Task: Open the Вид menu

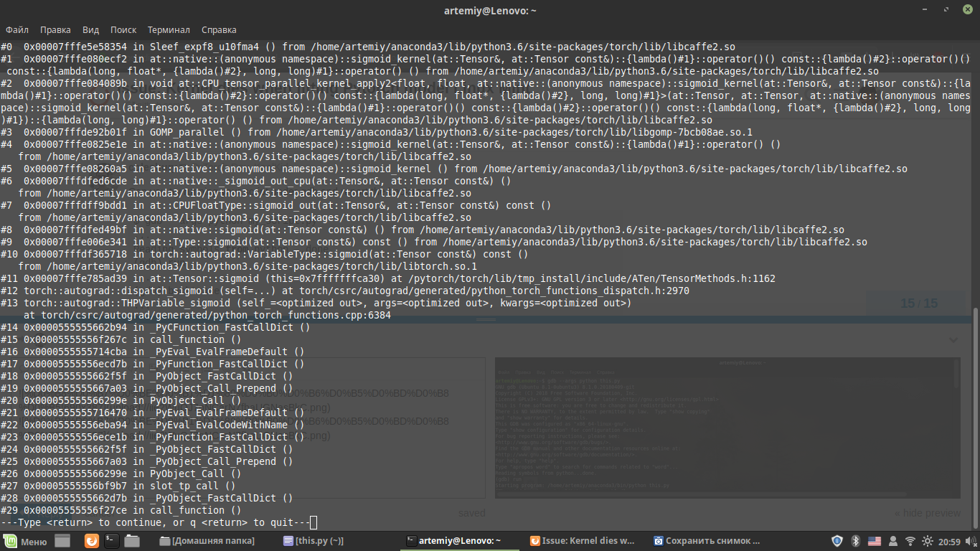Action: coord(90,30)
